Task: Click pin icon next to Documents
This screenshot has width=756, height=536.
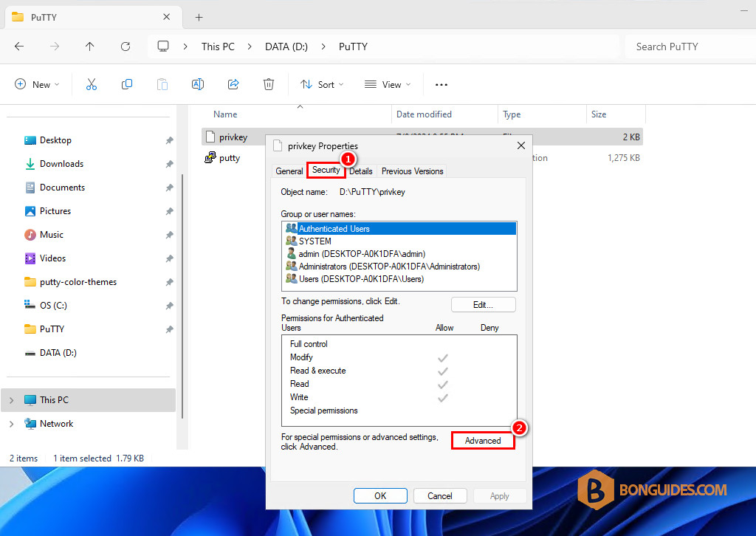Action: [x=169, y=188]
